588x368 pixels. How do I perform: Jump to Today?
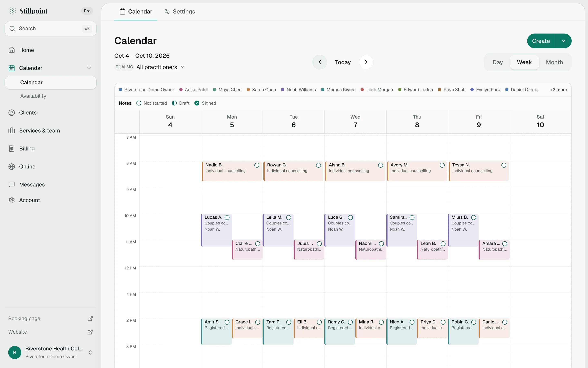(343, 62)
